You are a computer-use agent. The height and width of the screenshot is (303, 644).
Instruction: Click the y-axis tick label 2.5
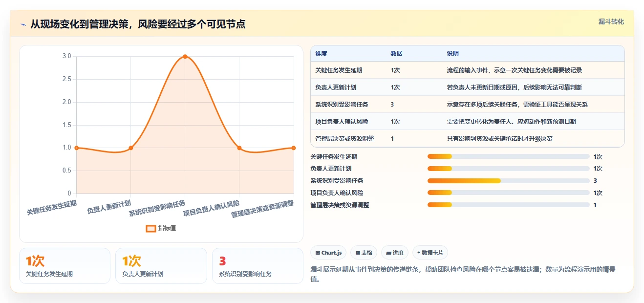(66, 79)
